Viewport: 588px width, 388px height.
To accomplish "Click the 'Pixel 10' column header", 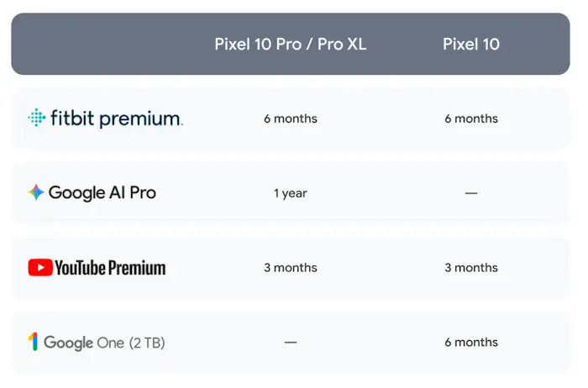I will (471, 45).
